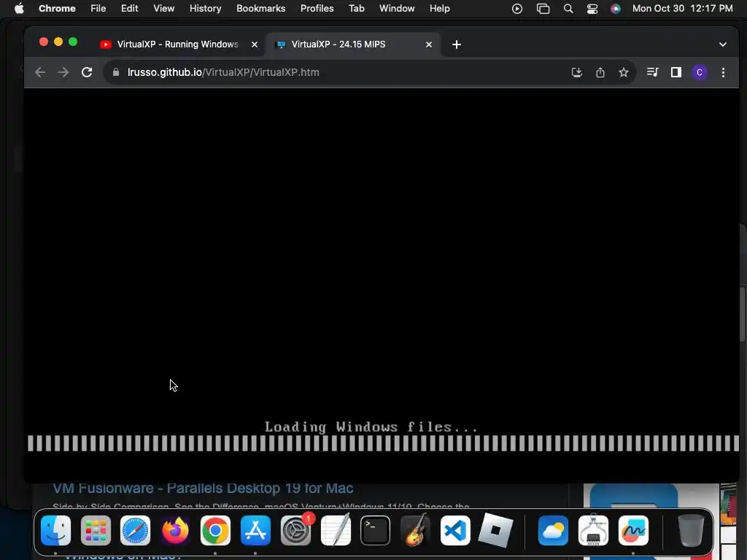Reload the VirtualXP page
The width and height of the screenshot is (747, 560).
click(87, 72)
